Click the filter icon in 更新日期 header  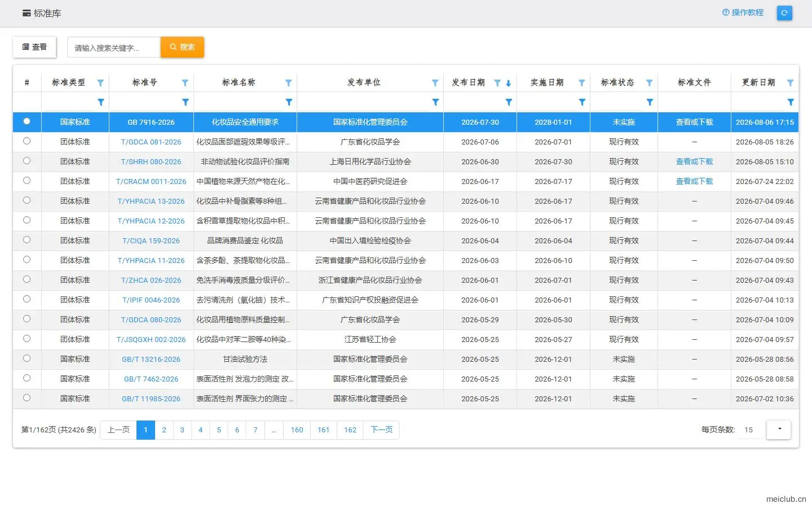(x=791, y=83)
